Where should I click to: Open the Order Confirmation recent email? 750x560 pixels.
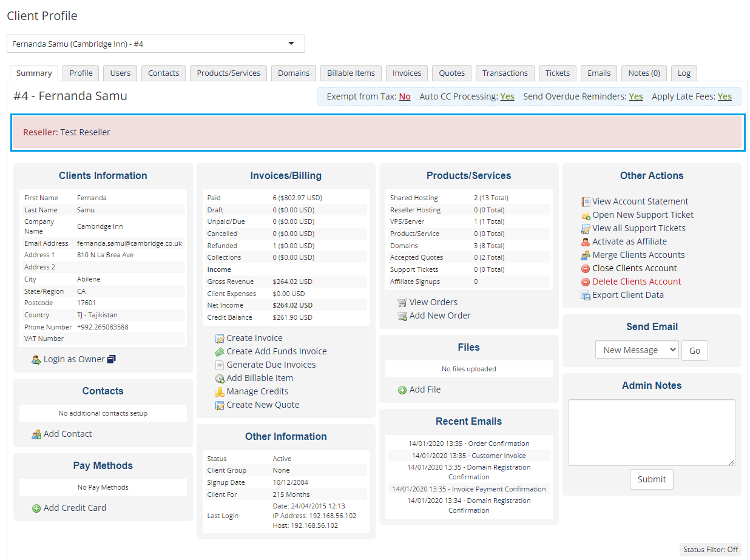[x=469, y=444]
